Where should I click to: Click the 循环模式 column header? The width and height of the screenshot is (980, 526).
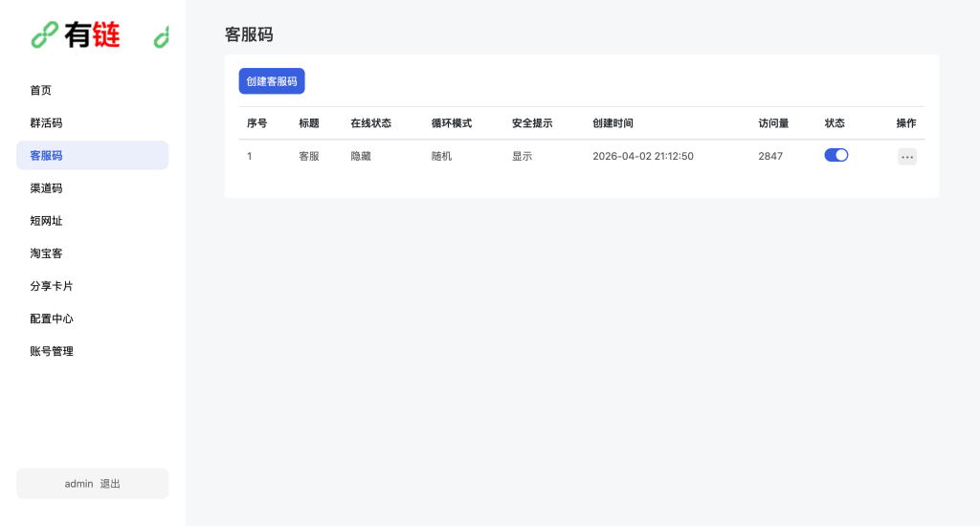[x=452, y=123]
